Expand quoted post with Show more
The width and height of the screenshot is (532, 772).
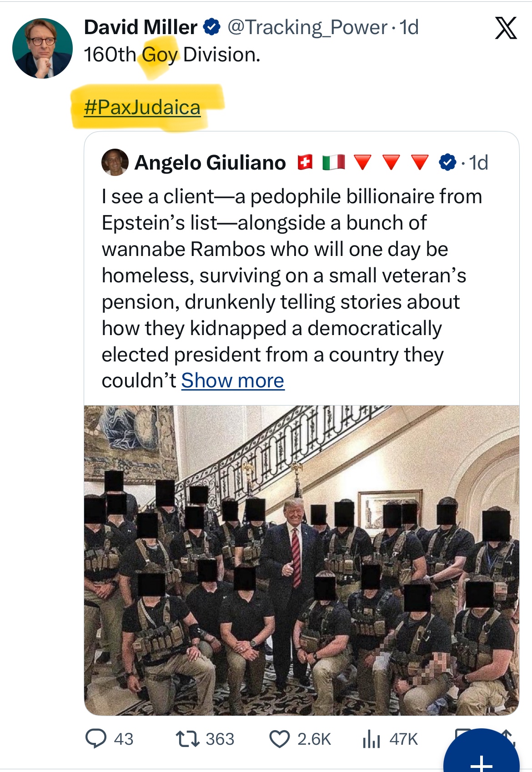click(233, 381)
